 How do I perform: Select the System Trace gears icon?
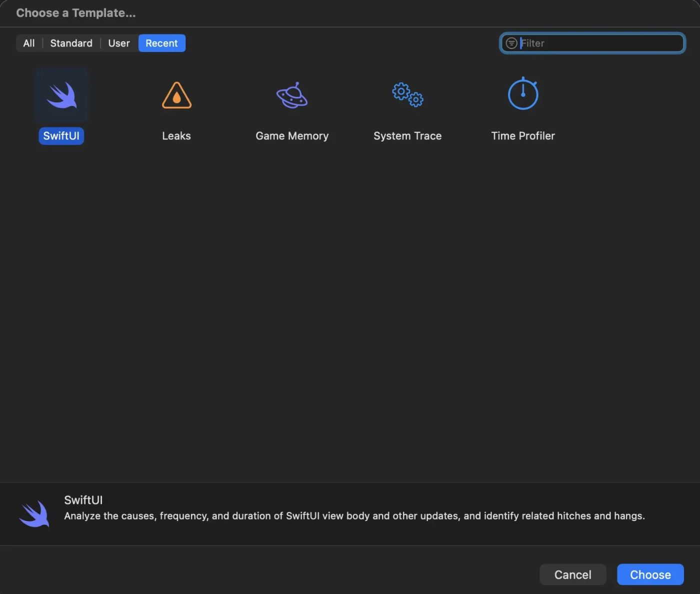tap(407, 94)
